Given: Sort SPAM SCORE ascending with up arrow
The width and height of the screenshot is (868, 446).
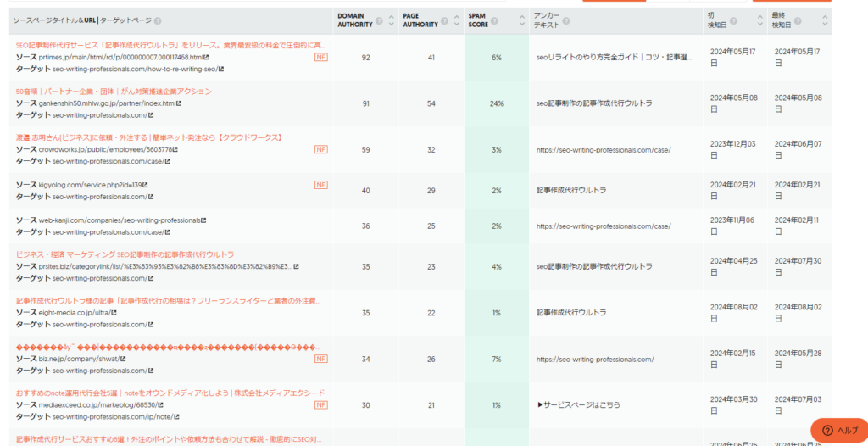Looking at the screenshot, I should 522,17.
